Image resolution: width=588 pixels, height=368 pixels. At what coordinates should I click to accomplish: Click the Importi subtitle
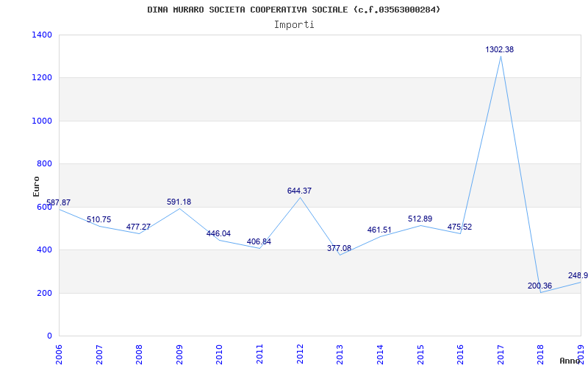click(294, 25)
